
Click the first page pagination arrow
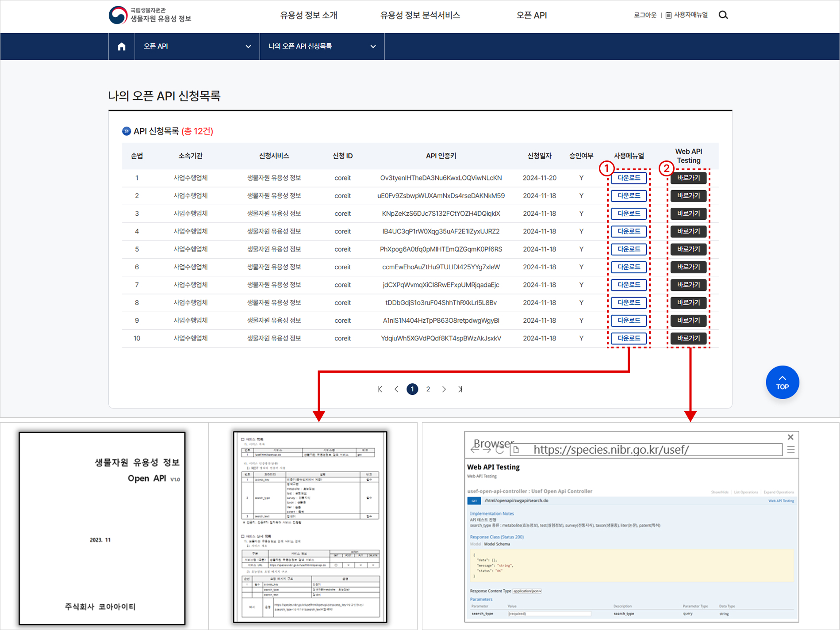[380, 389]
